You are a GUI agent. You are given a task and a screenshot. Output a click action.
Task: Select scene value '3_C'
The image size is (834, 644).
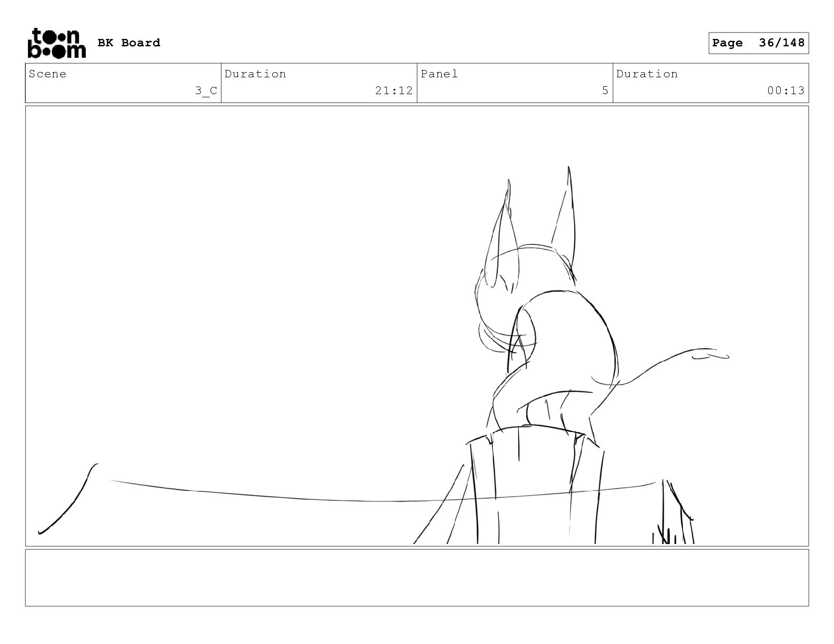click(x=206, y=90)
